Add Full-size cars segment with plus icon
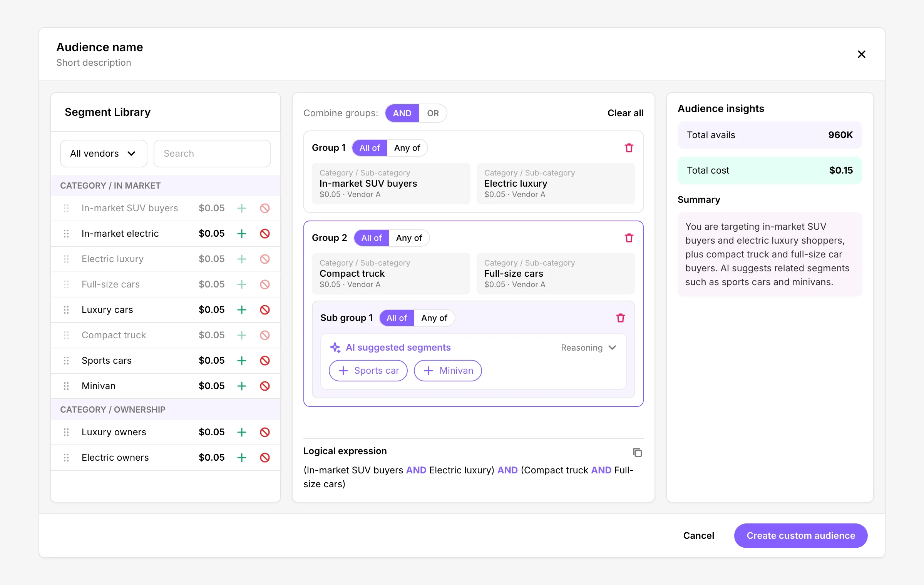This screenshot has height=585, width=924. 242,284
